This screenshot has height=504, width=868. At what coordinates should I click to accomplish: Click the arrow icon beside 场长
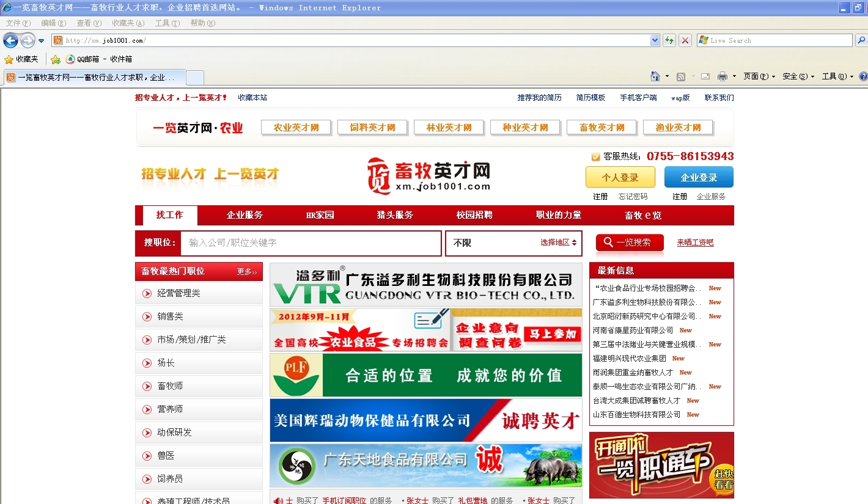click(x=147, y=363)
